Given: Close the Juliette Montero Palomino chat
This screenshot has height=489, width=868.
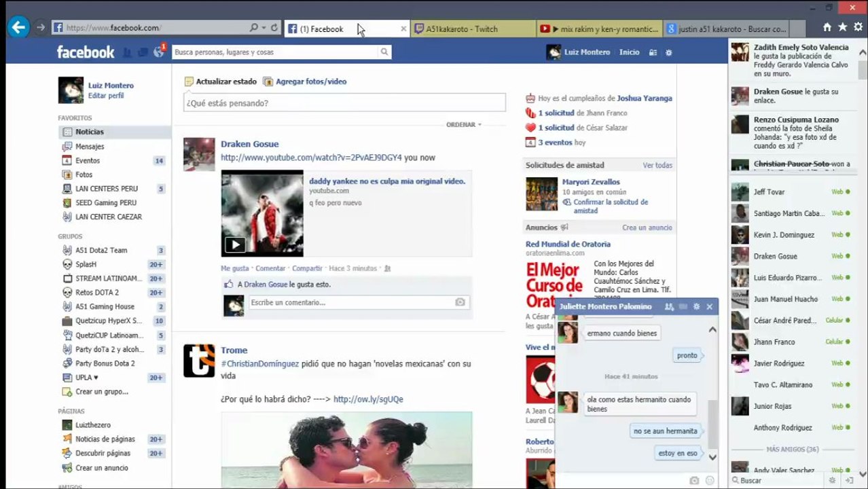Looking at the screenshot, I should click(x=709, y=307).
